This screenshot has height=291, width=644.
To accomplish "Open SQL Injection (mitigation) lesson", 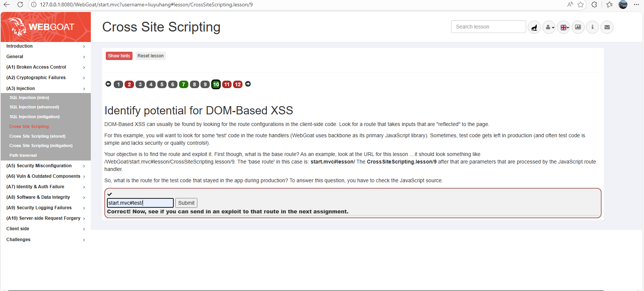I will point(35,117).
